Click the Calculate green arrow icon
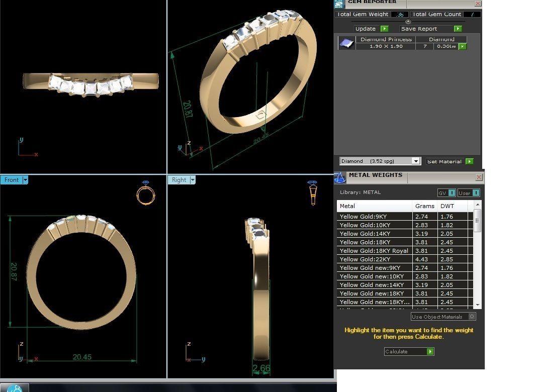Viewport: 535px width, 392px height. pos(430,351)
